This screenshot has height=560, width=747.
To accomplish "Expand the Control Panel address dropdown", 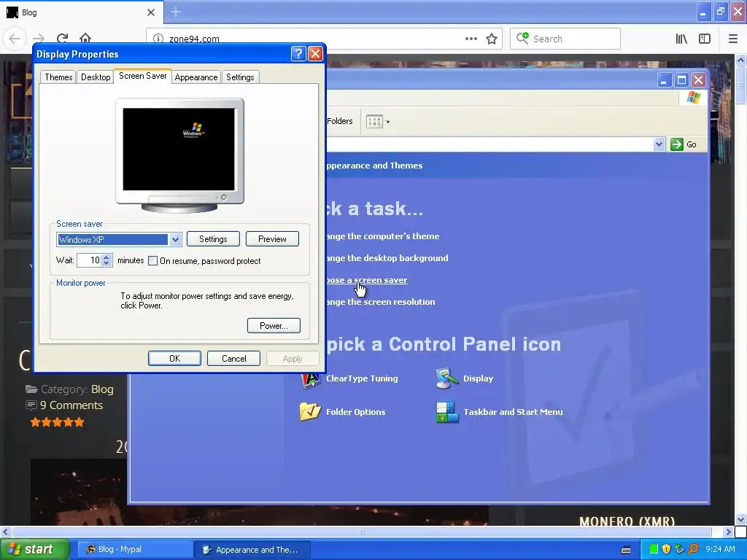I will (659, 144).
